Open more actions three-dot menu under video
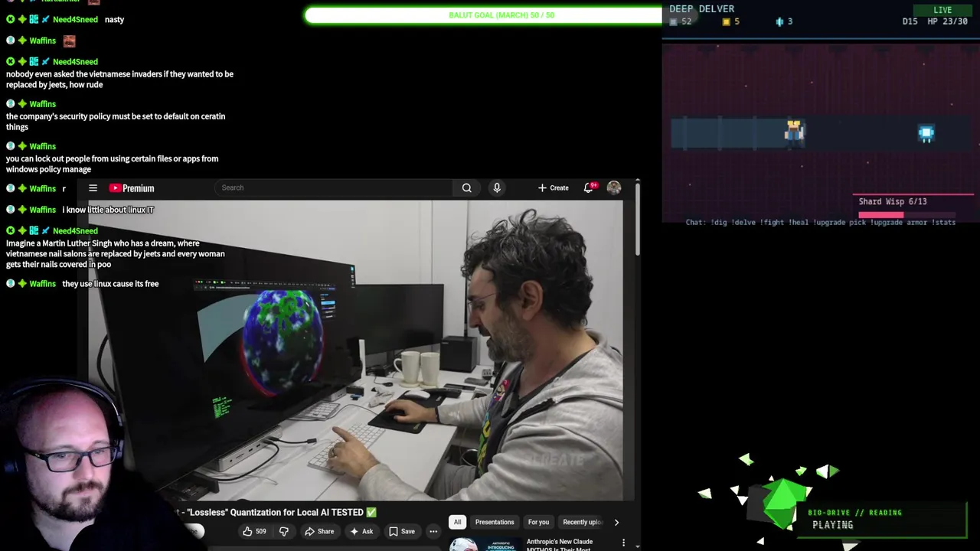Image resolution: width=980 pixels, height=551 pixels. pyautogui.click(x=433, y=531)
